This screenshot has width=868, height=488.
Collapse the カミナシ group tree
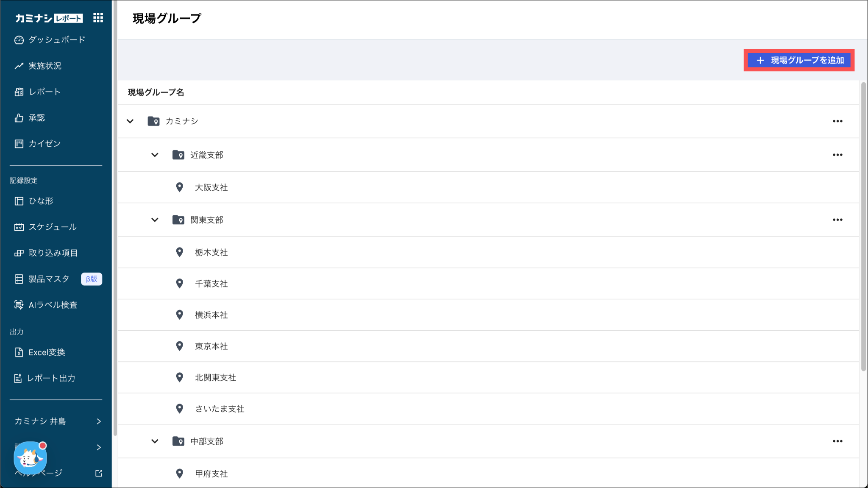[130, 121]
